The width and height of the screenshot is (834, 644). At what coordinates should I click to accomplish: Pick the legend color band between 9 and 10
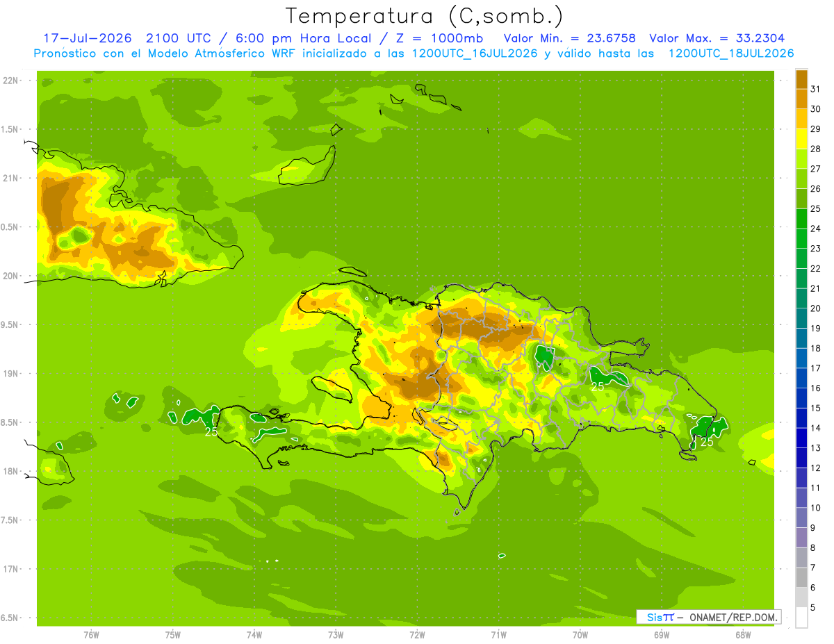pyautogui.click(x=801, y=518)
